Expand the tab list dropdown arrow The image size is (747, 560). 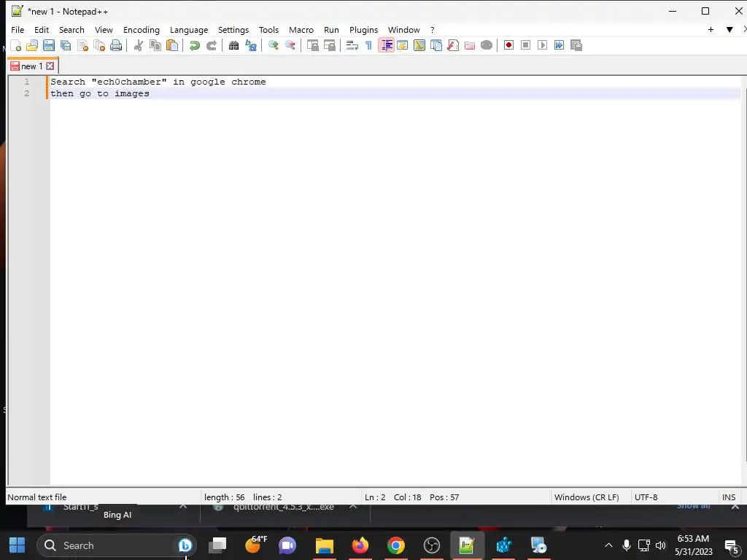(x=729, y=29)
